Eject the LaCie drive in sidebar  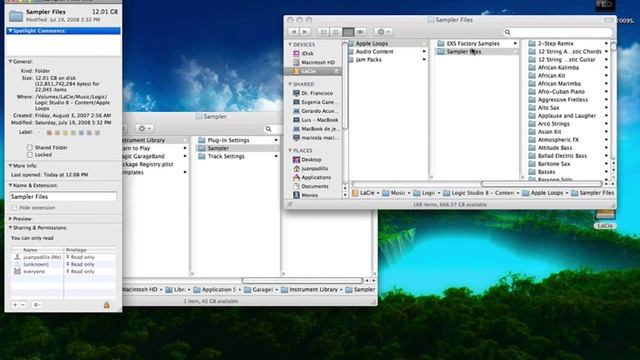(337, 71)
